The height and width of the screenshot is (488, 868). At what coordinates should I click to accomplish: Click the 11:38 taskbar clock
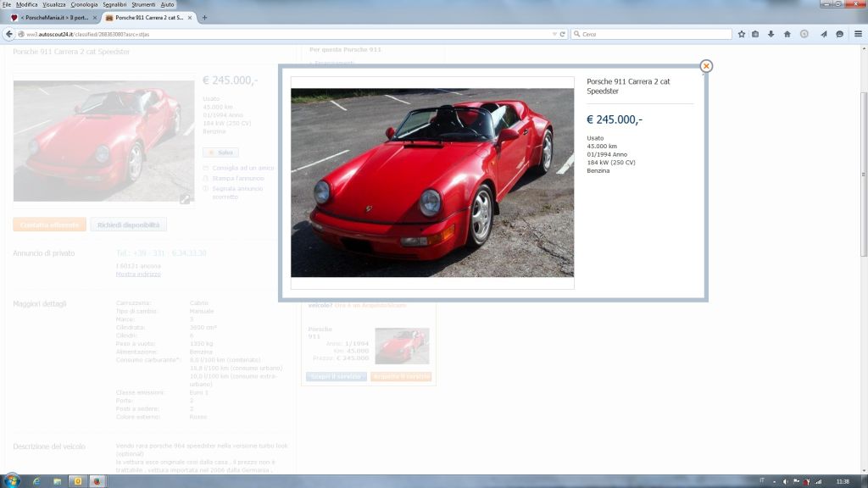tap(843, 481)
